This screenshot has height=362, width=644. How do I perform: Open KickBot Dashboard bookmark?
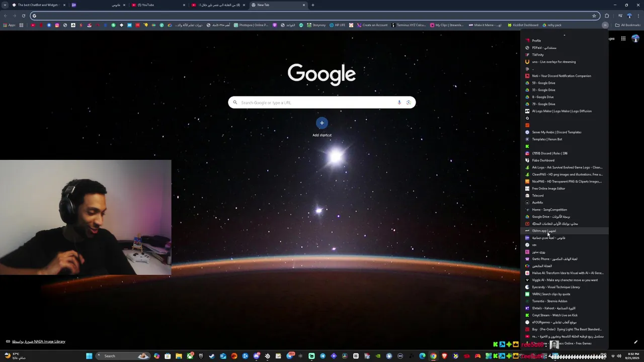point(523,25)
